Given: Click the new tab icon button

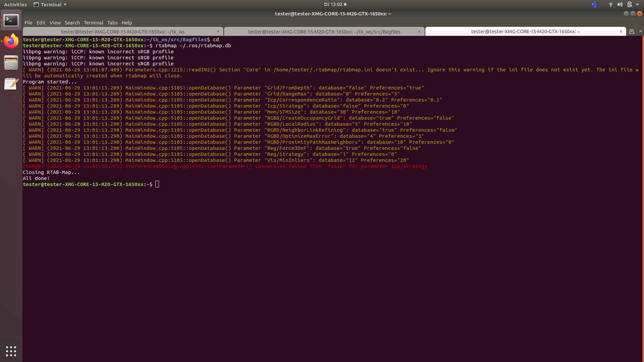Looking at the screenshot, I should [632, 32].
